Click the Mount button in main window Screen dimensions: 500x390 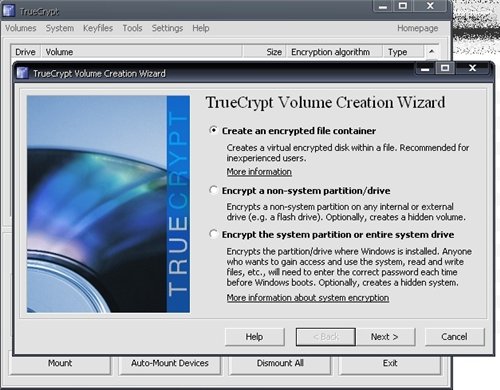tap(60, 363)
